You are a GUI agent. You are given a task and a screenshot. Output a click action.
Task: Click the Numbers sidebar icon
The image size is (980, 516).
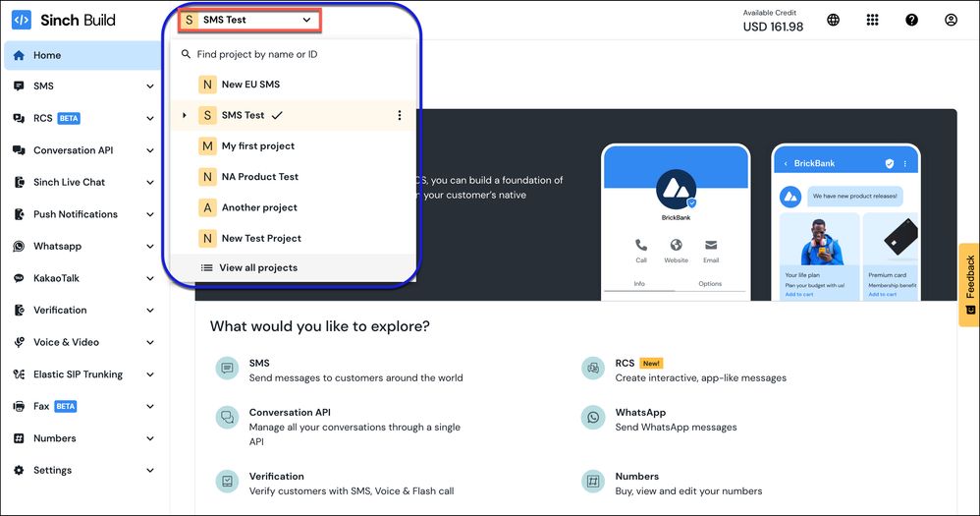pyautogui.click(x=19, y=438)
